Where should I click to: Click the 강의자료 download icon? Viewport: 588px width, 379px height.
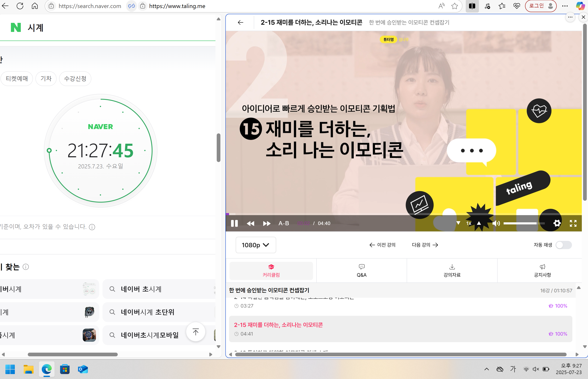click(x=452, y=267)
